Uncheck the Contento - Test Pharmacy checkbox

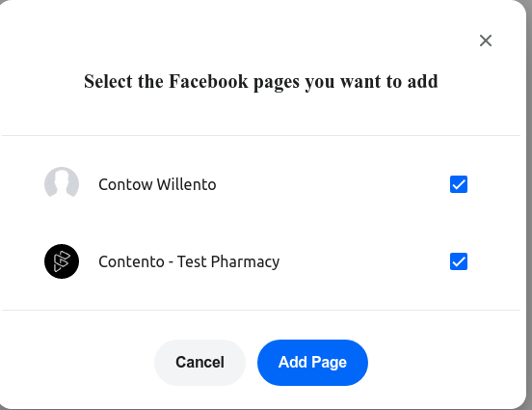(459, 261)
